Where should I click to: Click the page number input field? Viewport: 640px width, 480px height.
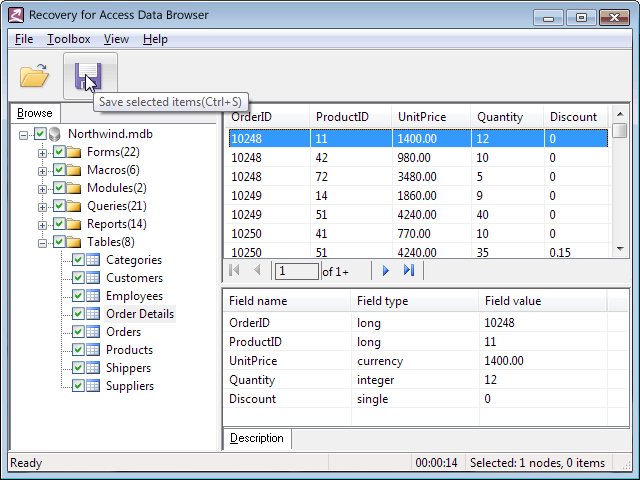pos(297,271)
